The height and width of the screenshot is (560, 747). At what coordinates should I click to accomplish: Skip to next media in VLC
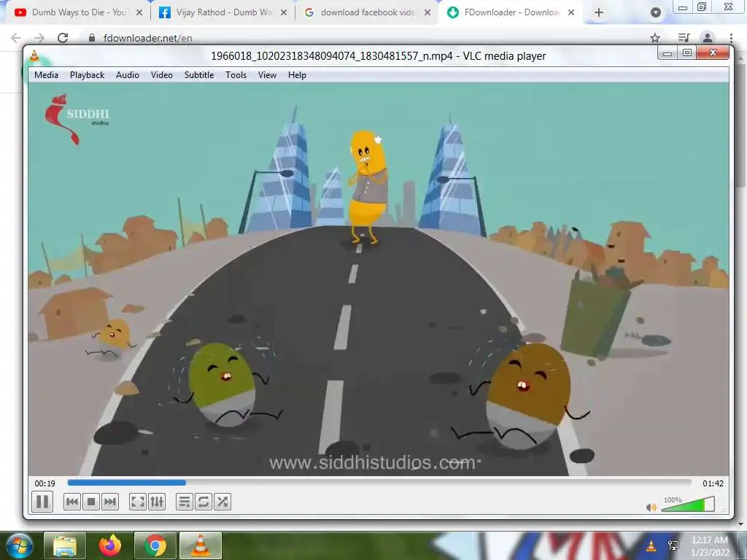tap(110, 502)
